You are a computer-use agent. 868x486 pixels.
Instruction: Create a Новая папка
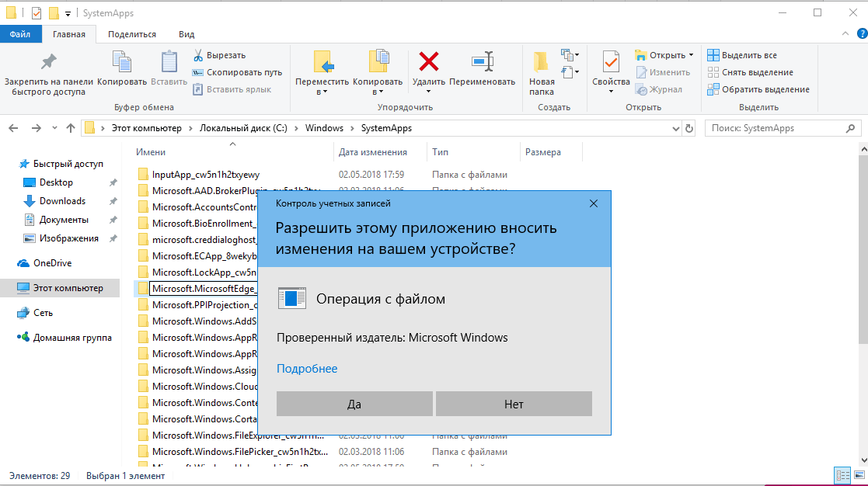(x=542, y=74)
